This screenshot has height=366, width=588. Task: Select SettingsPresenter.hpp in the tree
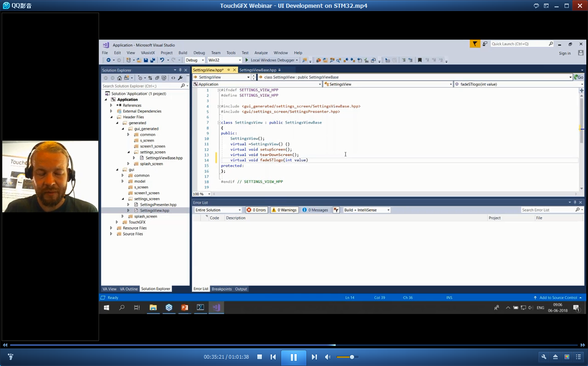click(x=158, y=204)
